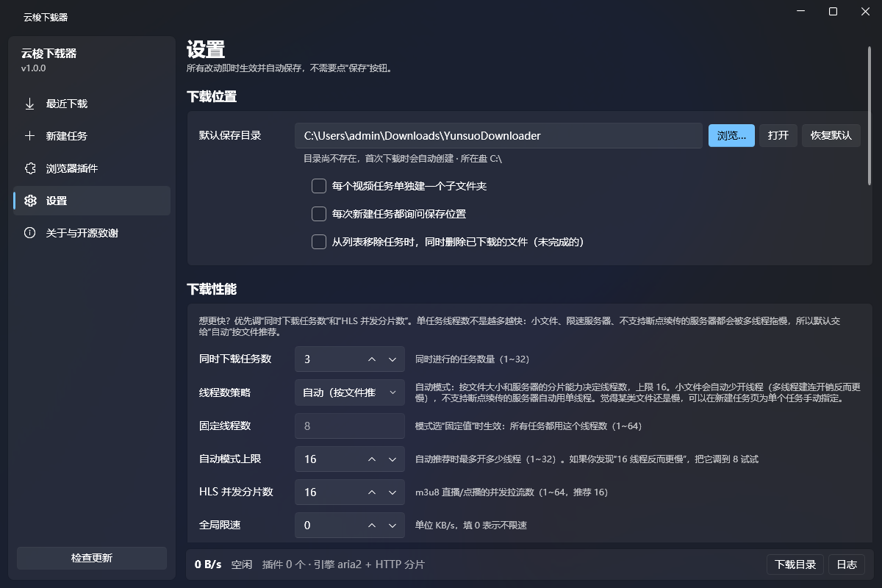Click 插件 0 个 · 引擎 aria2 status text
Image resolution: width=882 pixels, height=588 pixels.
click(x=343, y=564)
